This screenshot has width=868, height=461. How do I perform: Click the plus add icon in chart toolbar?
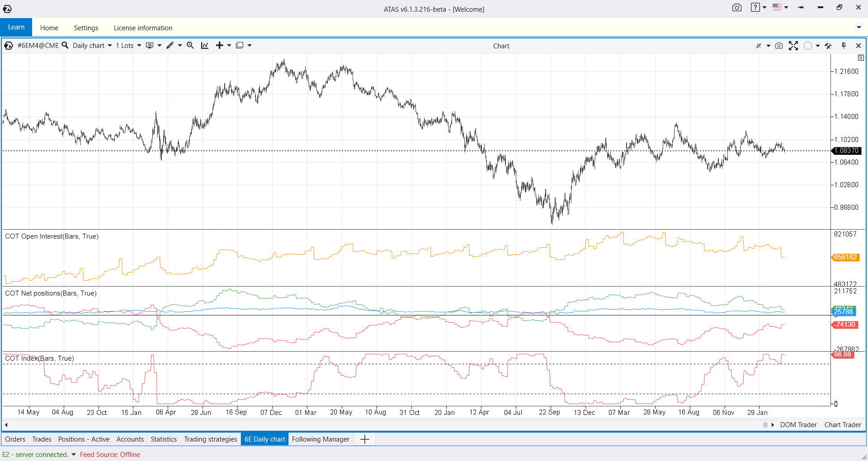[219, 45]
